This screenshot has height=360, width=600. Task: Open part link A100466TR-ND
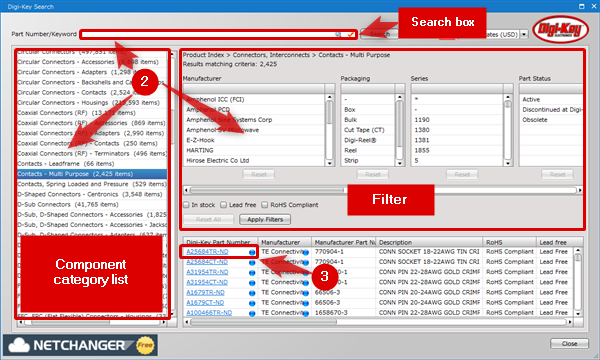coord(209,313)
